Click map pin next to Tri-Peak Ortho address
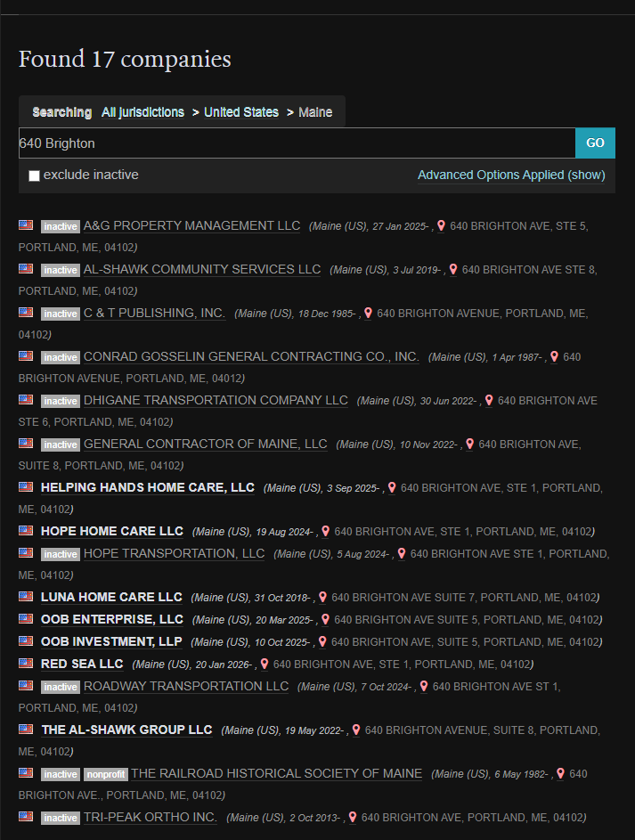 (x=352, y=818)
